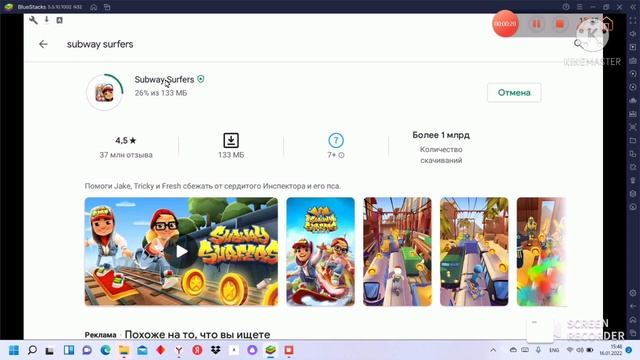Pause the screen recording
This screenshot has width=640, height=360.
pos(536,24)
